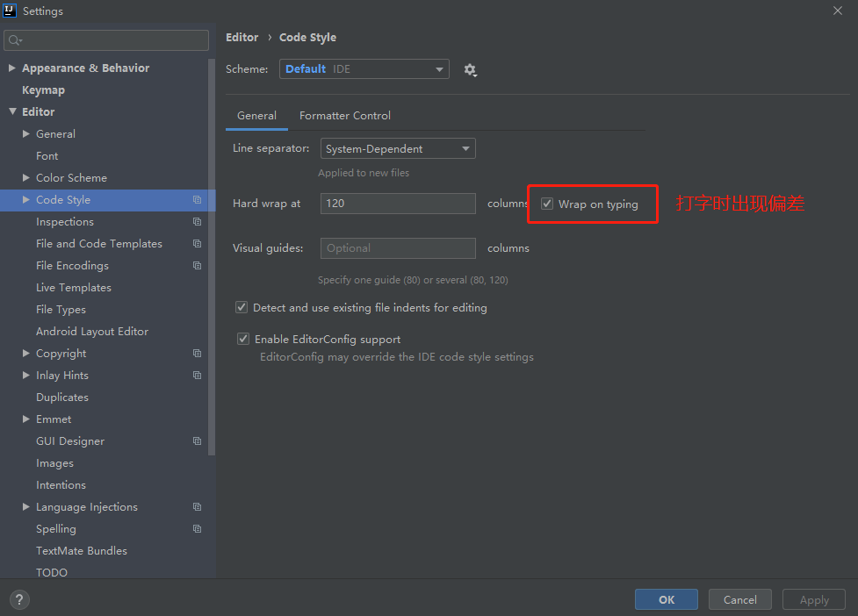Close the Settings dialog
This screenshot has height=616, width=858.
(x=838, y=11)
